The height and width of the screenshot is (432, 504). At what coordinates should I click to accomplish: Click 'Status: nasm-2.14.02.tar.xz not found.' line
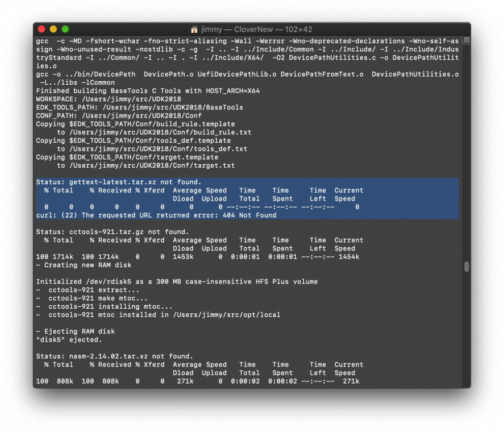coord(114,357)
